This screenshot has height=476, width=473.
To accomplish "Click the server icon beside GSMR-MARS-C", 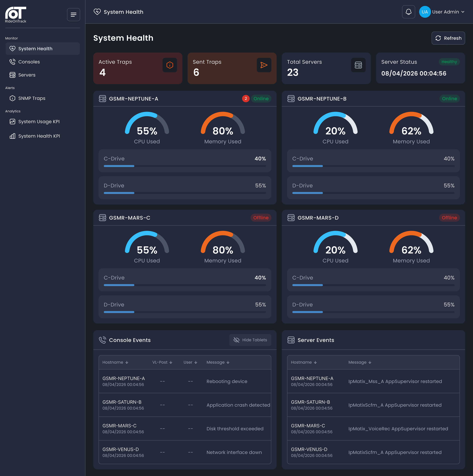I will (102, 218).
